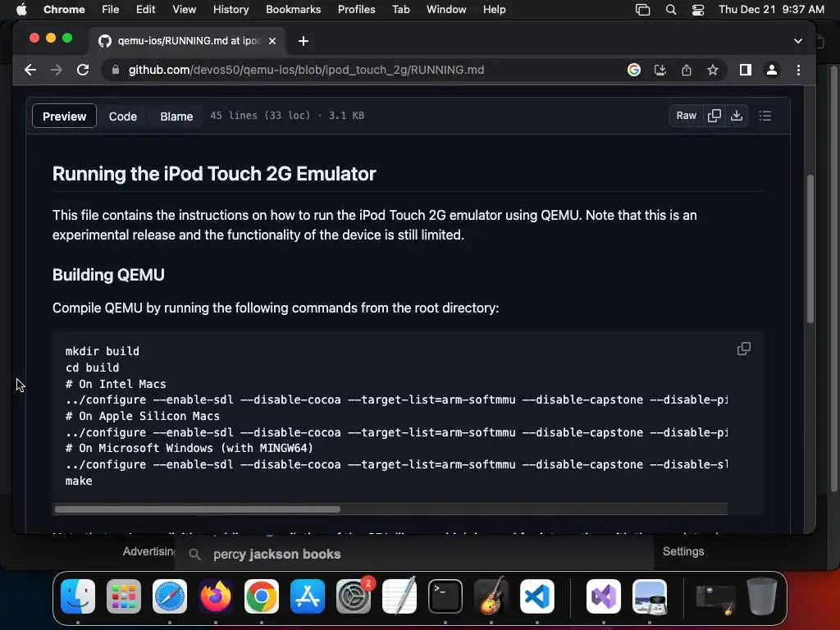
Task: Click Settings link in background window
Action: pos(683,551)
